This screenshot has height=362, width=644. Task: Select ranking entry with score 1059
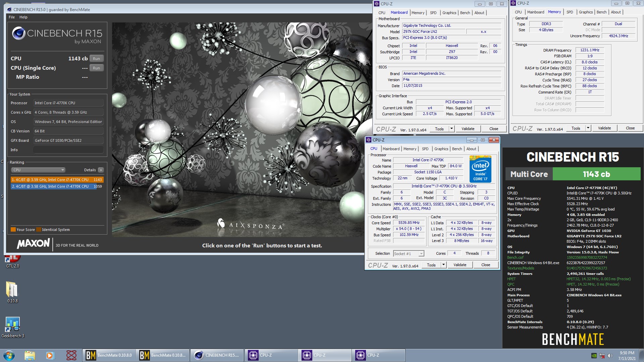tap(57, 186)
